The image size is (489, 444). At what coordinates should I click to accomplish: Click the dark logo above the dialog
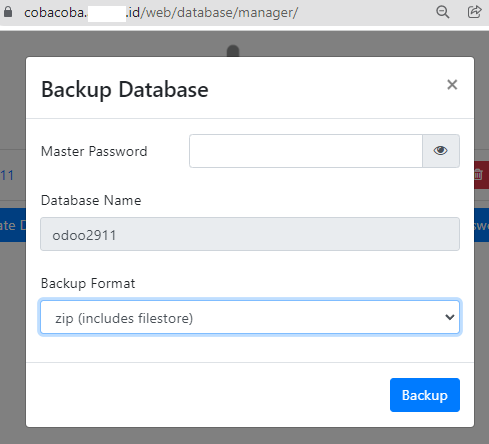click(x=233, y=51)
